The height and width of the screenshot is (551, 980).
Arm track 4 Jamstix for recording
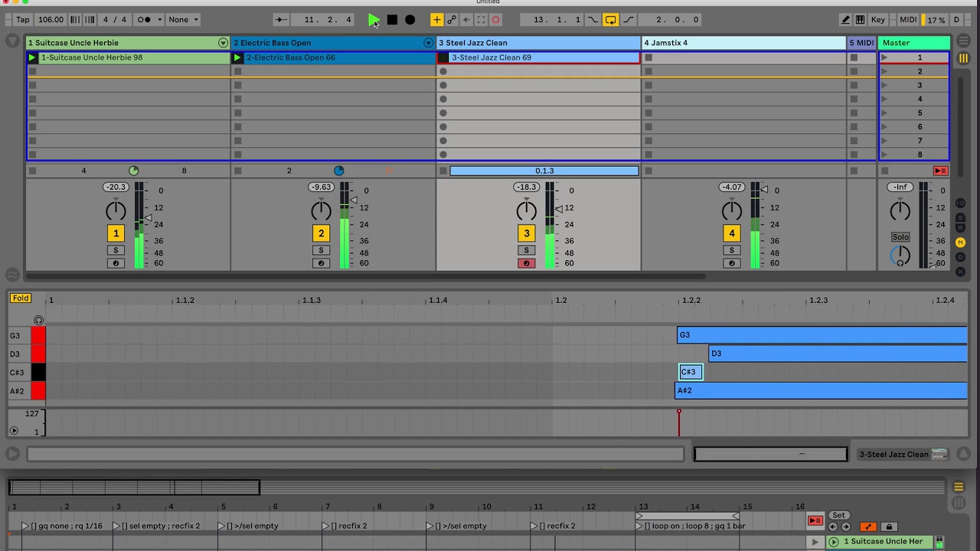tap(731, 263)
